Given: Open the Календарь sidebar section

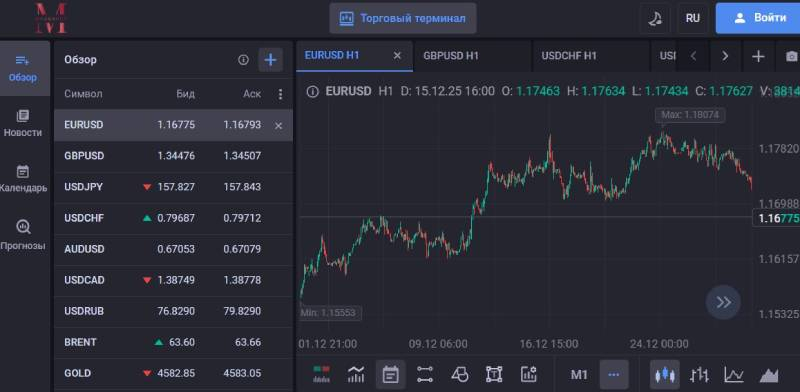Looking at the screenshot, I should (23, 179).
